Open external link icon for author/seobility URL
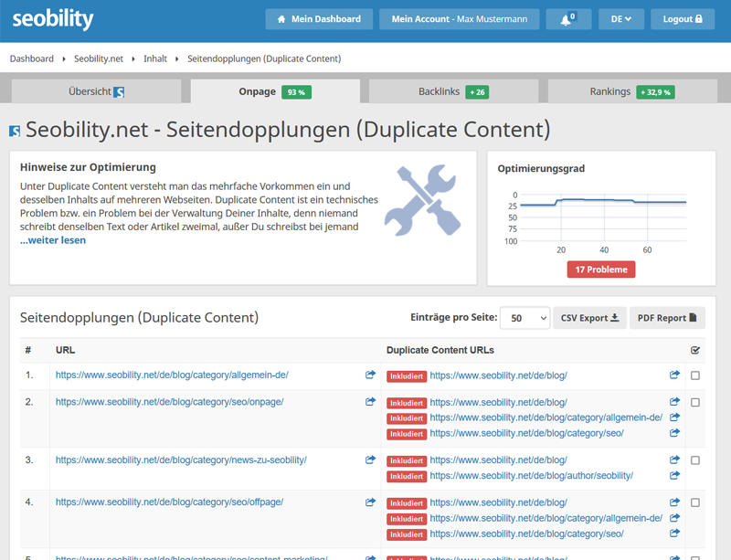The height and width of the screenshot is (560, 731). (674, 475)
